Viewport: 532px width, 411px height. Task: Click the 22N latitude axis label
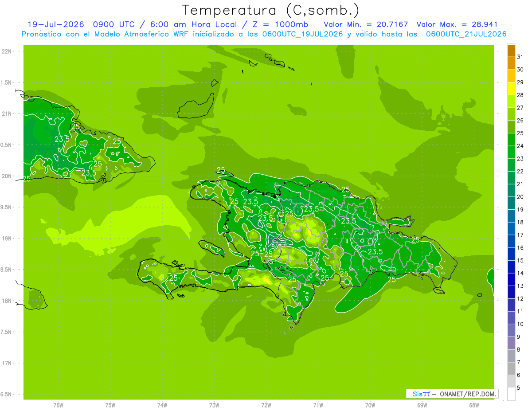(x=8, y=51)
